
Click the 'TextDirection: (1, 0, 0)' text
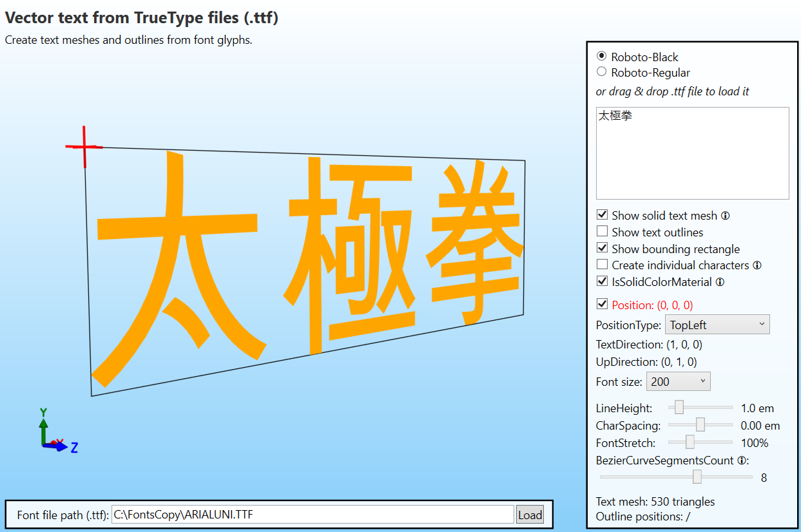click(x=649, y=345)
